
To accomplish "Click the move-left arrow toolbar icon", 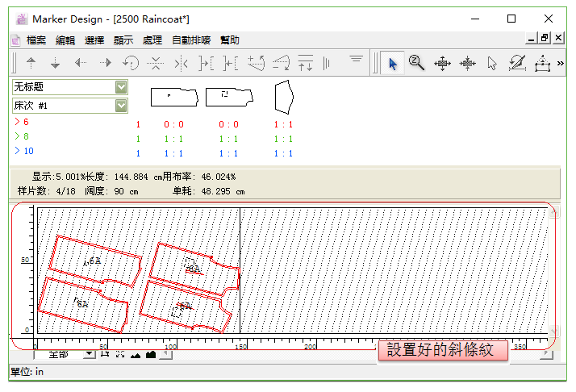I will point(81,63).
